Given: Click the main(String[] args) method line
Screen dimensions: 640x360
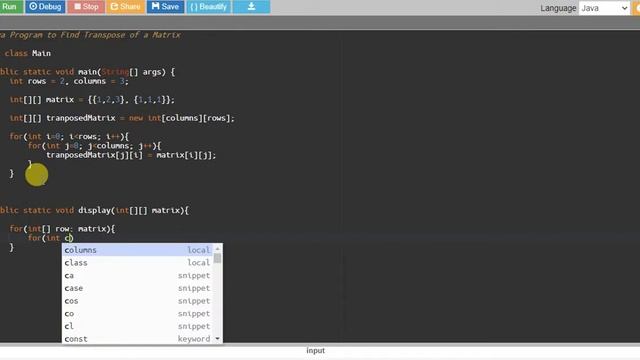Looking at the screenshot, I should [87, 72].
